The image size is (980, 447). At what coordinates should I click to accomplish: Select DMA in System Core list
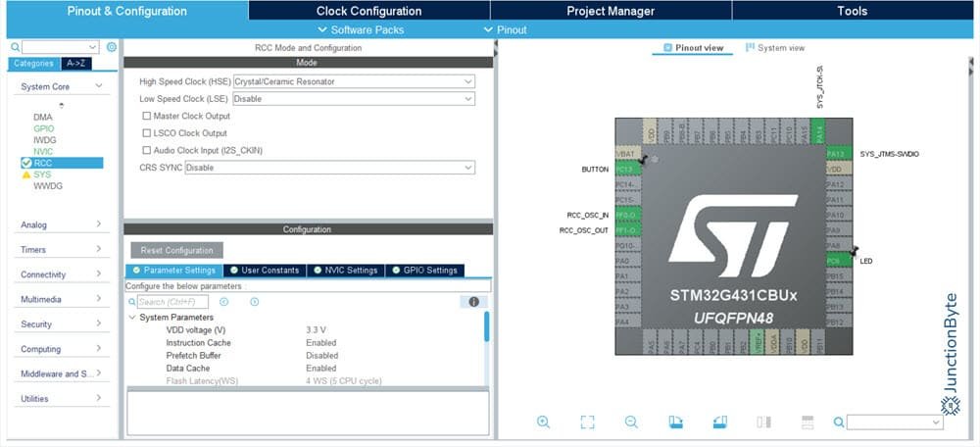point(43,117)
